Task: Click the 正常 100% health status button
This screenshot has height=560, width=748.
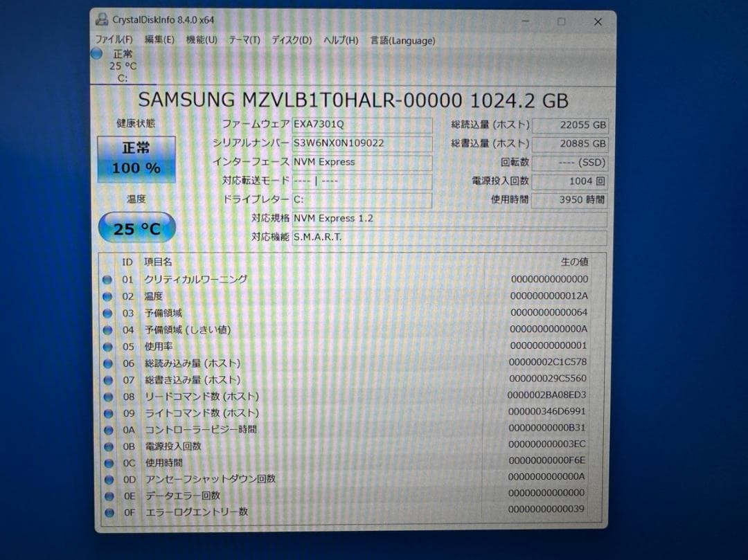Action: pos(136,159)
